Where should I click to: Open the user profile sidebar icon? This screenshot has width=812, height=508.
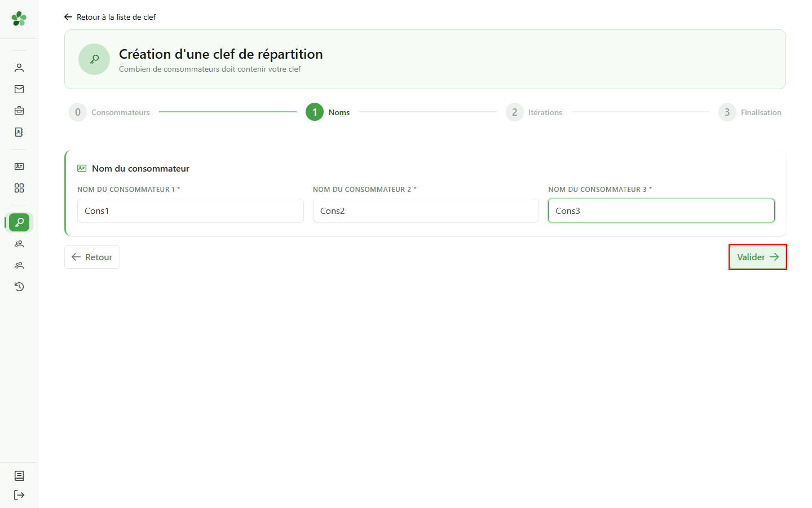point(19,68)
